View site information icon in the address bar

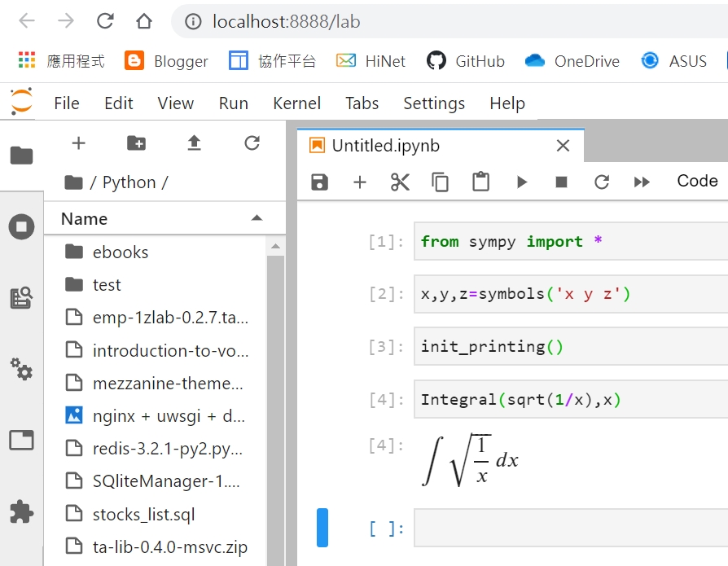point(193,21)
